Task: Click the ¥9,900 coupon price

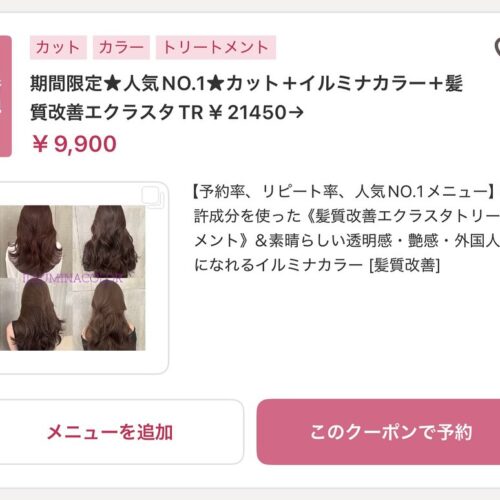Action: click(x=74, y=144)
